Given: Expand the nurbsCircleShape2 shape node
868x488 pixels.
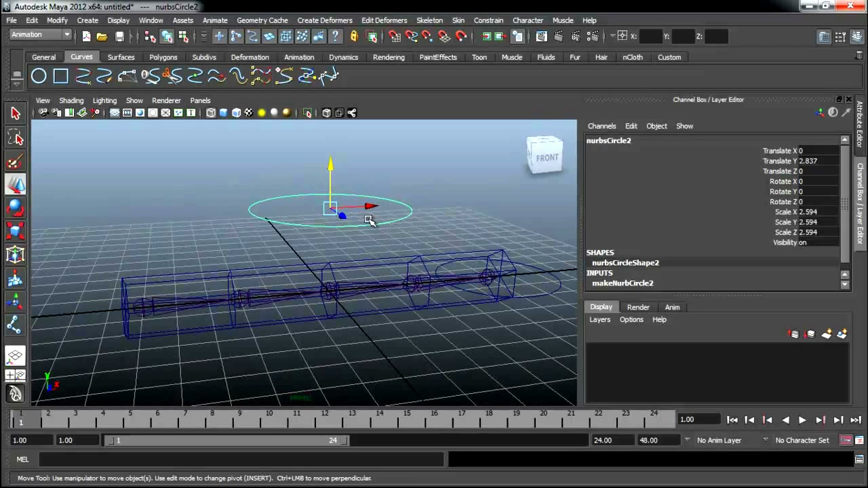Looking at the screenshot, I should point(625,263).
